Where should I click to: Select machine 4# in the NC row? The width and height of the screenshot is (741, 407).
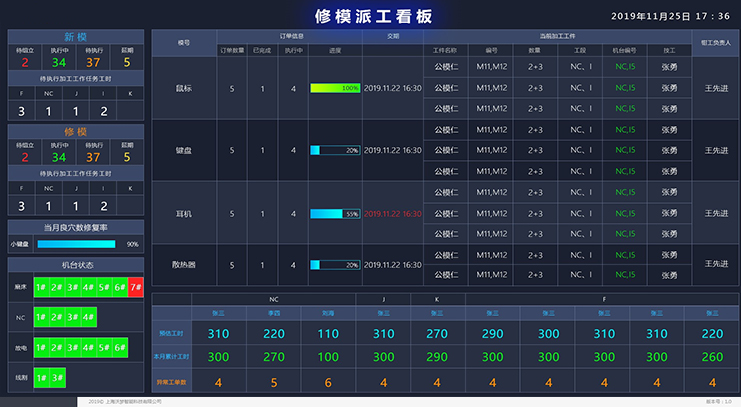[89, 318]
